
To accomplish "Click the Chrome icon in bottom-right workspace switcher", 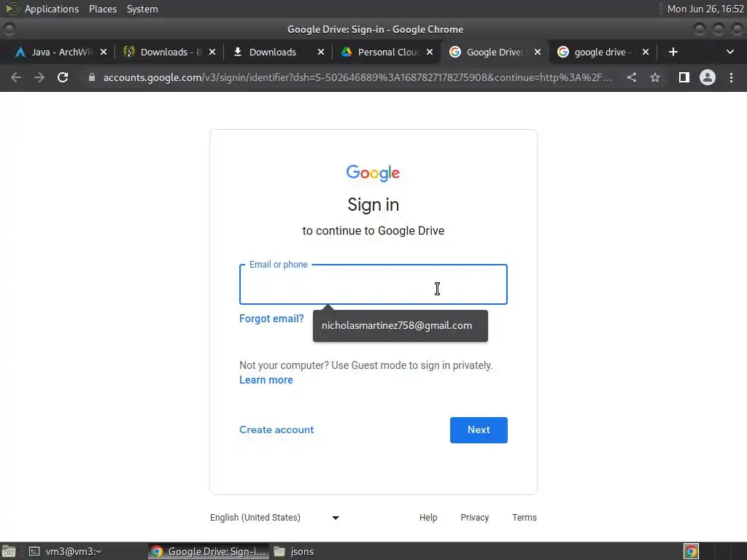I will point(691,551).
